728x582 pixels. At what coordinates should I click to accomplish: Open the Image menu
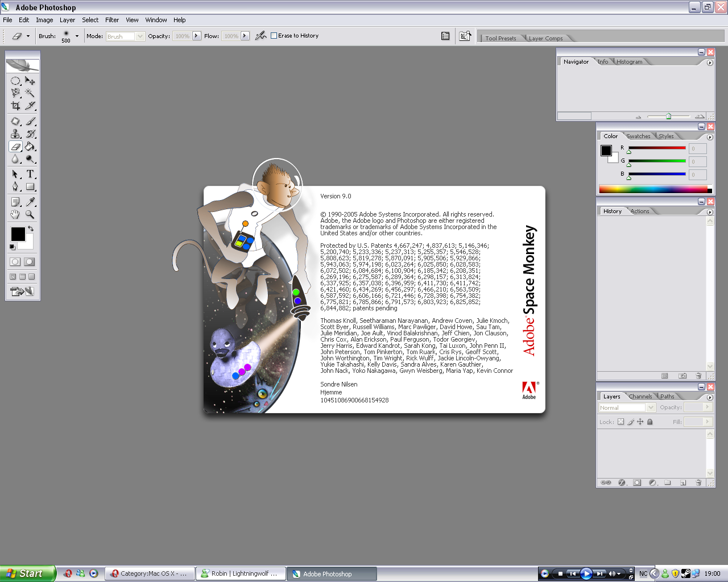click(44, 20)
